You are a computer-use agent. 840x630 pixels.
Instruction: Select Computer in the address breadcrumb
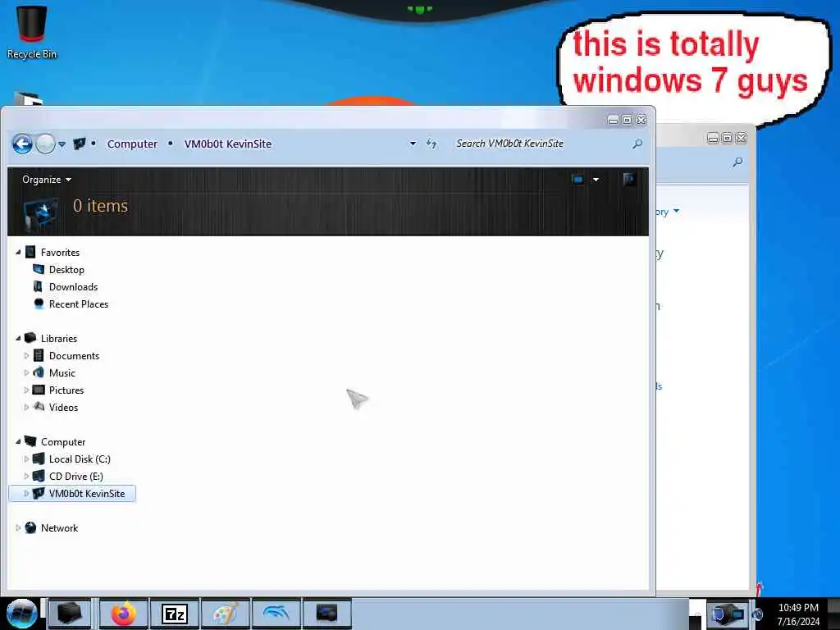click(132, 144)
